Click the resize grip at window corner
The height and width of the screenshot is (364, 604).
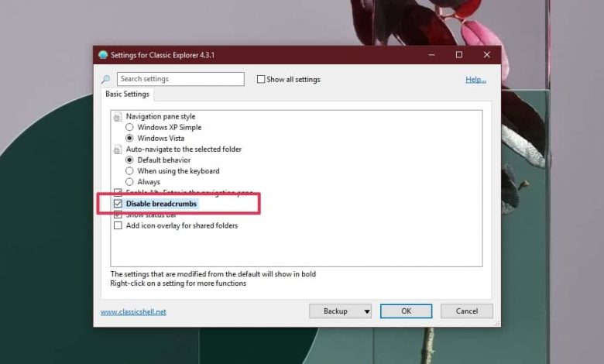pyautogui.click(x=497, y=323)
